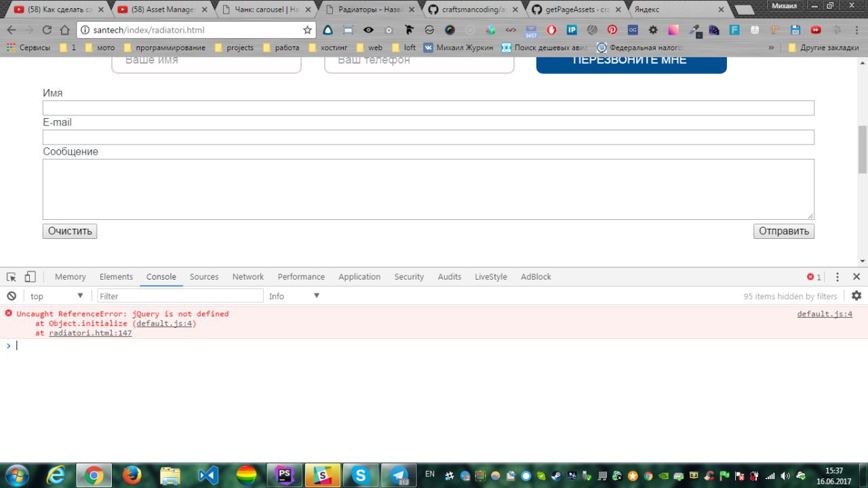The image size is (868, 488).
Task: Click the page vertical scrollbar thumb
Action: click(863, 149)
